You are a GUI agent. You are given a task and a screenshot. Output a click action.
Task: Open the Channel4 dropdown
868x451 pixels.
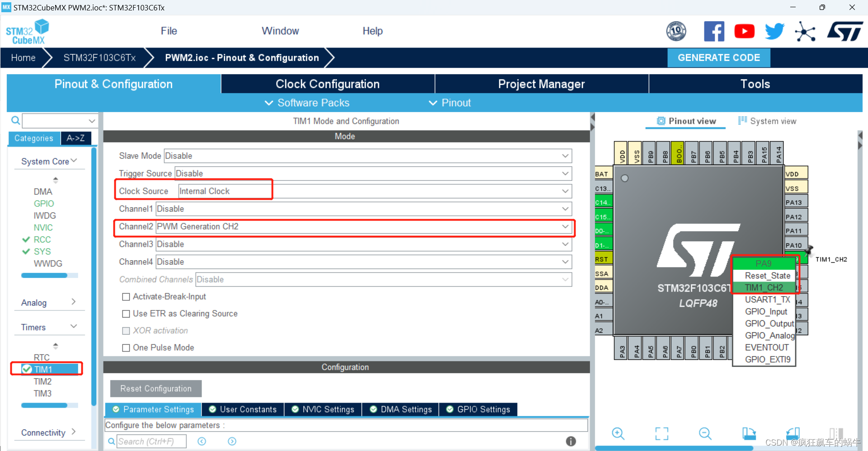tap(363, 262)
